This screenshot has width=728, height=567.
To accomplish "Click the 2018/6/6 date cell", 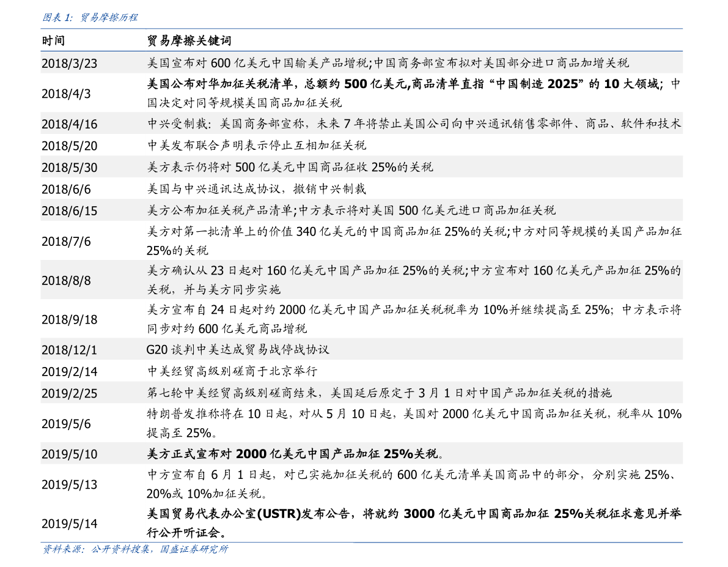I will 66,190.
